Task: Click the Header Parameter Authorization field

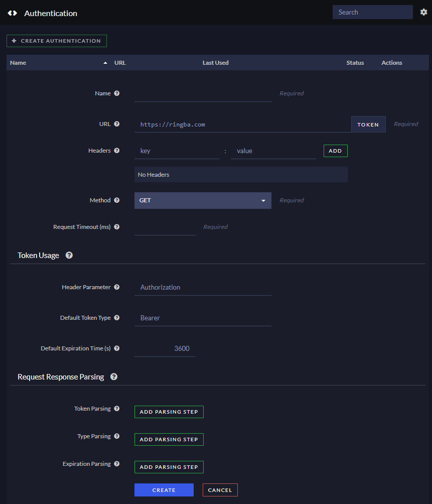Action: [203, 287]
